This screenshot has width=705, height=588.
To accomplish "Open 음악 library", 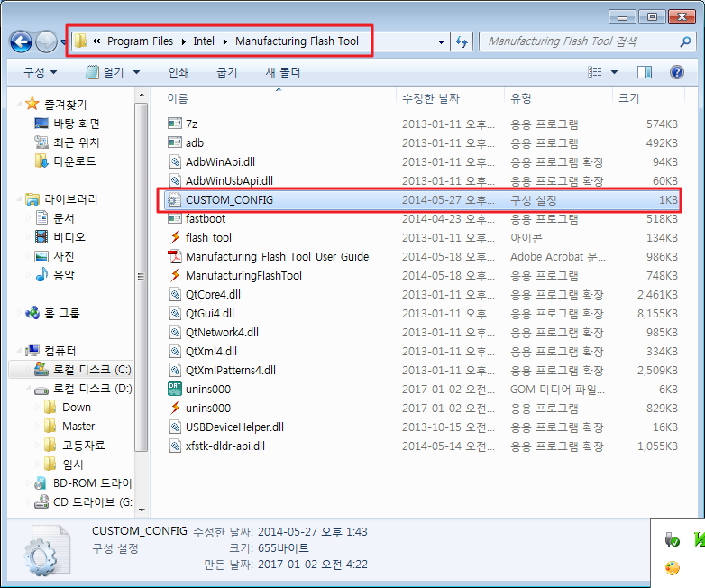I will coord(64,274).
